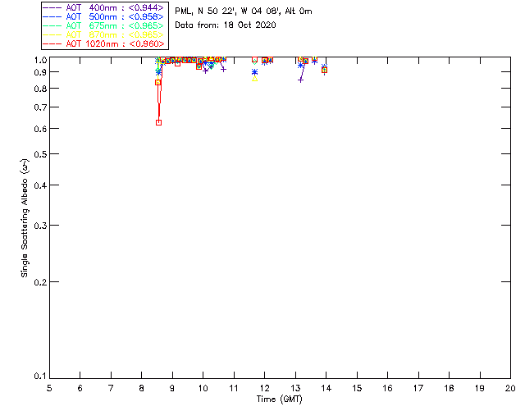
Task: Click the y-axis tick label 0.8
Action: 40,89
